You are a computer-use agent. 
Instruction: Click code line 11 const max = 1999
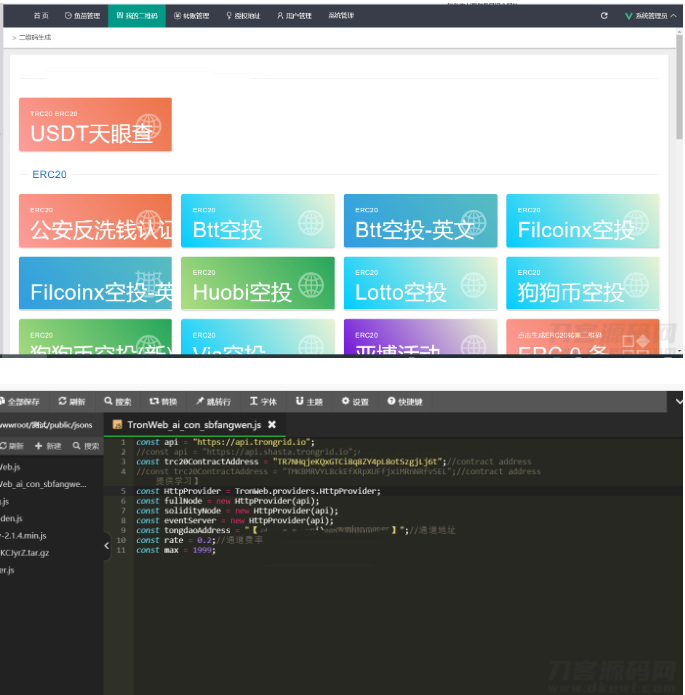coord(176,550)
